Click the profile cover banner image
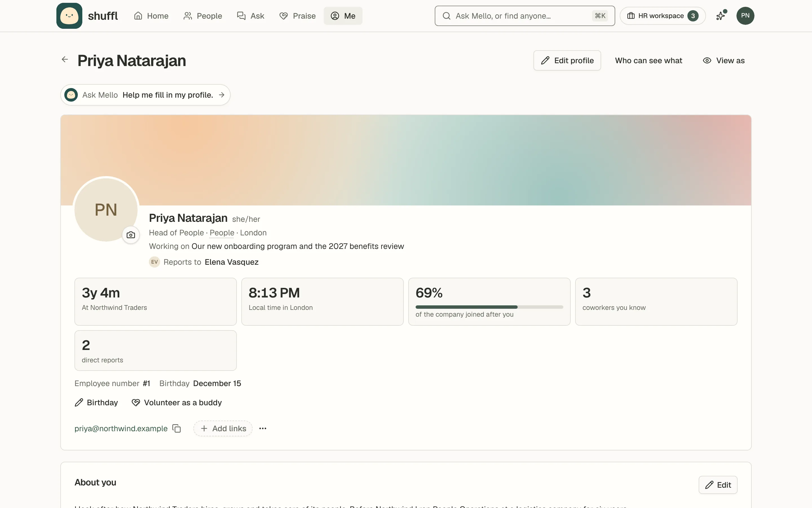 (x=406, y=160)
